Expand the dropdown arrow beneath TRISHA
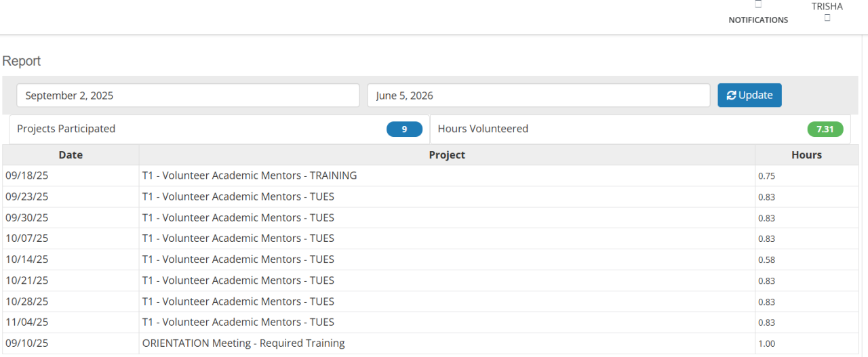The image size is (868, 357). coord(827,18)
